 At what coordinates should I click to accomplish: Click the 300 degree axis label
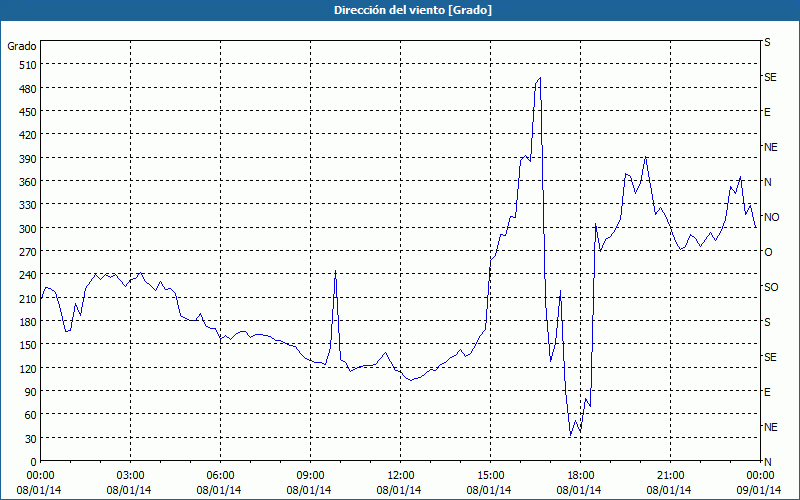(x=27, y=228)
